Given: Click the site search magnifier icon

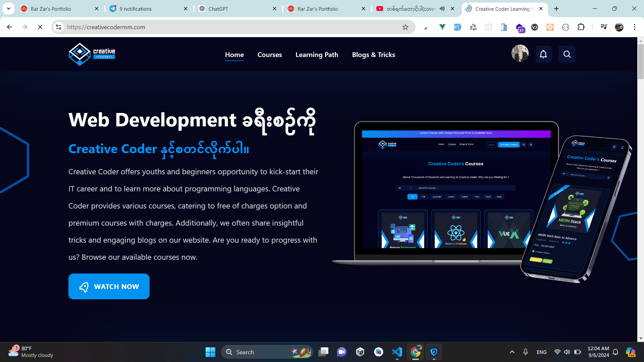Looking at the screenshot, I should point(567,54).
